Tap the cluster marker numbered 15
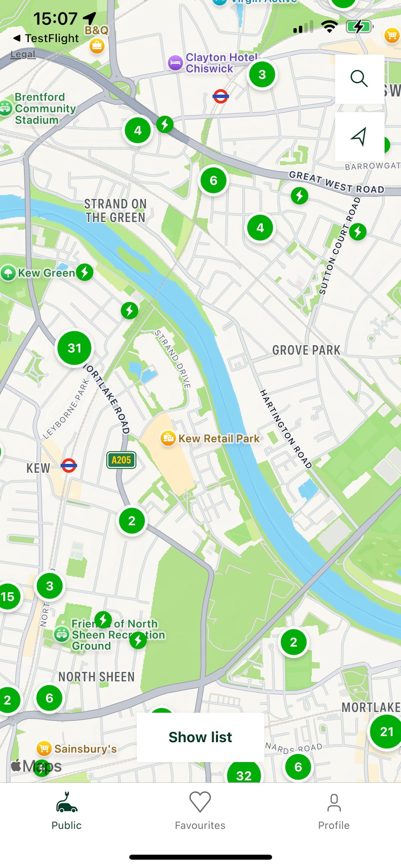The width and height of the screenshot is (401, 868). [x=8, y=597]
